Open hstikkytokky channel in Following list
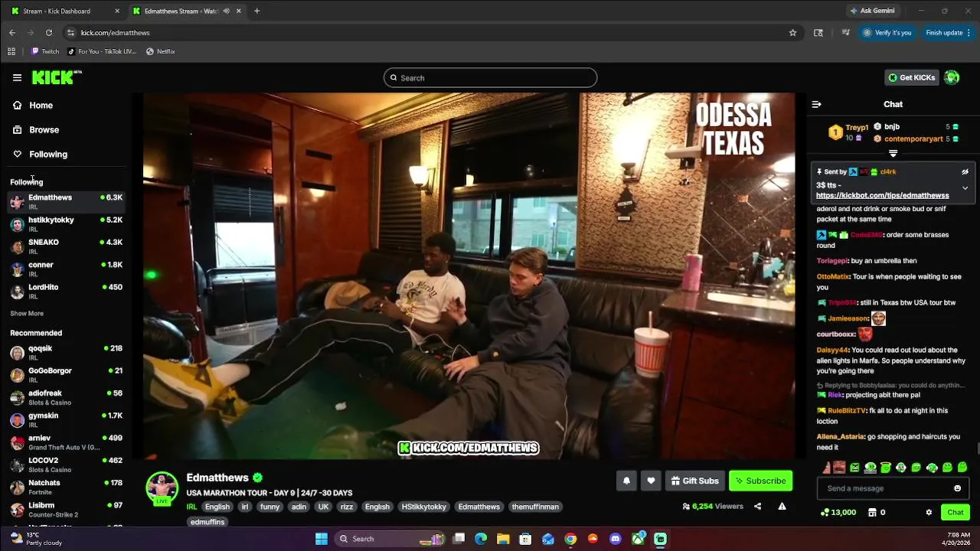Image resolution: width=980 pixels, height=551 pixels. (66, 224)
